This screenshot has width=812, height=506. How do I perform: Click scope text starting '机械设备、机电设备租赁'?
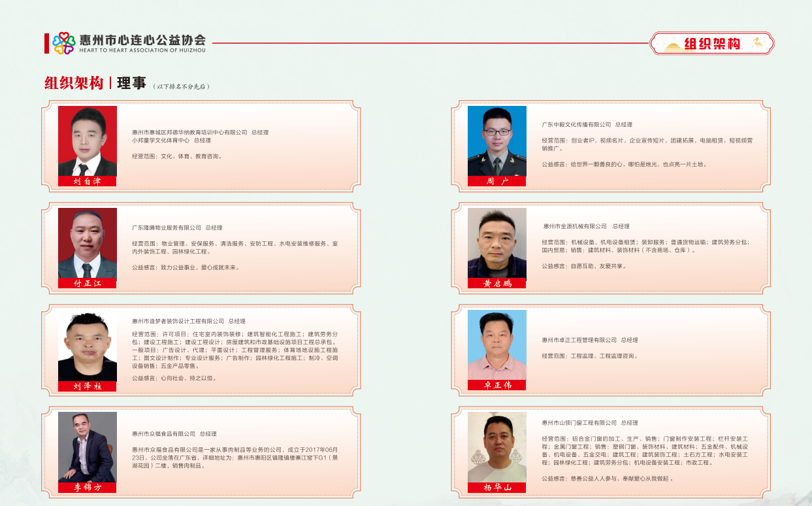(x=645, y=246)
